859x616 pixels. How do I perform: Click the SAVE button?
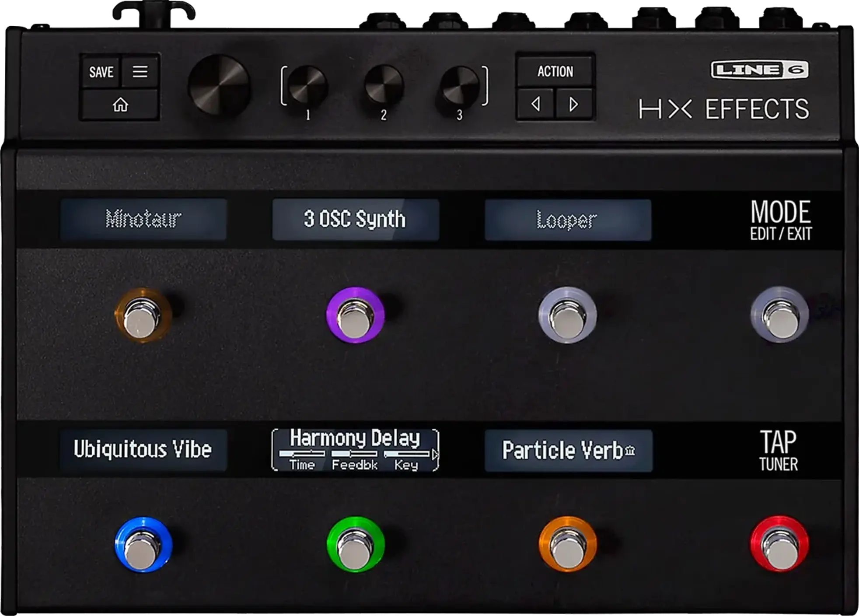point(101,72)
